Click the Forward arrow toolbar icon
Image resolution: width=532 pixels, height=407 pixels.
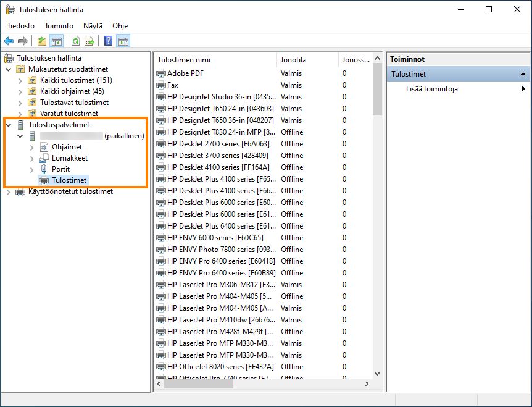(23, 41)
